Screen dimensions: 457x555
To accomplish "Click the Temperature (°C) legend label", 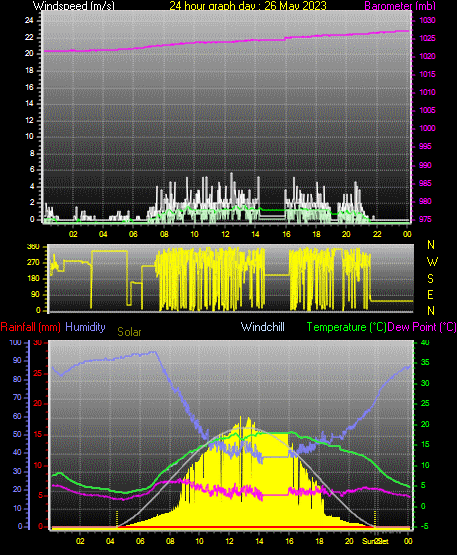I will click(347, 327).
